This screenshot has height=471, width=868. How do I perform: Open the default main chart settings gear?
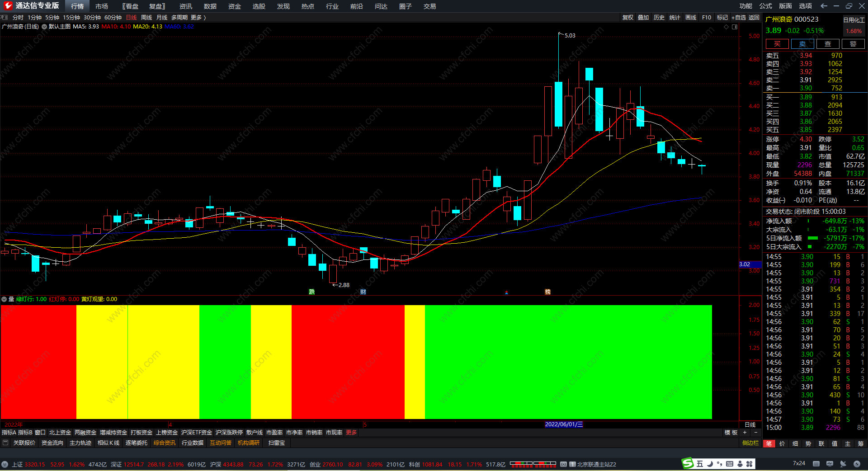[44, 27]
